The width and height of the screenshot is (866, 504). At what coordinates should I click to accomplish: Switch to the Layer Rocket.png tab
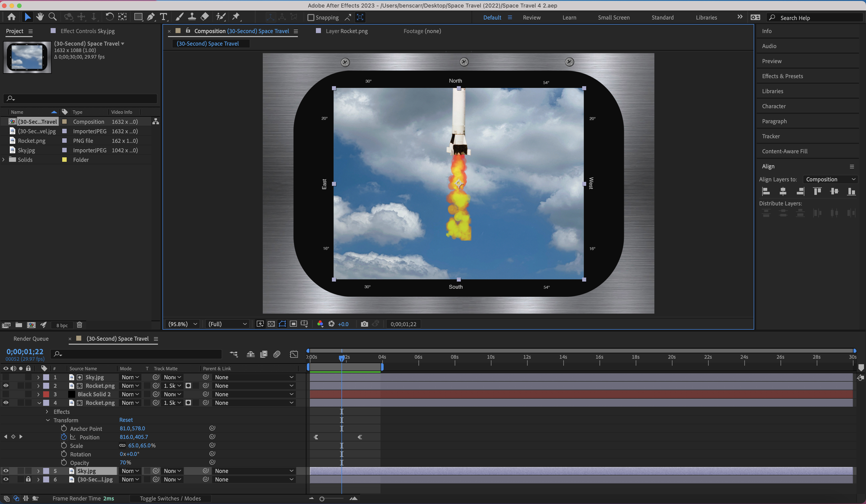pyautogui.click(x=347, y=31)
